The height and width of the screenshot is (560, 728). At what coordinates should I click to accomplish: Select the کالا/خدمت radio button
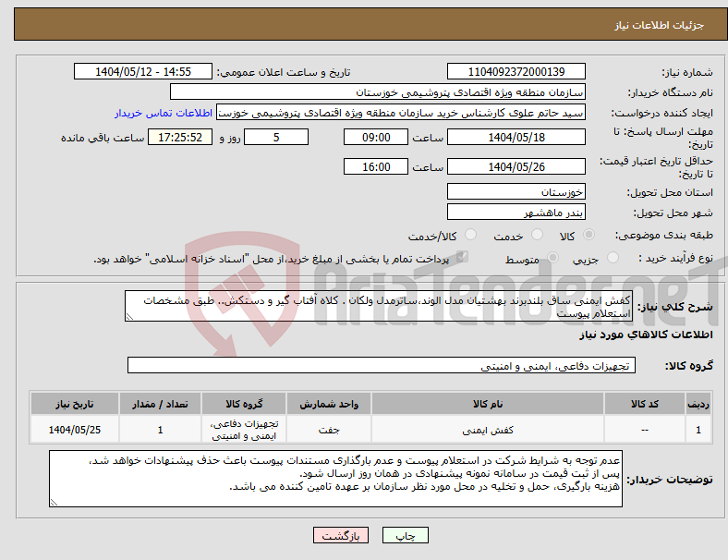(x=471, y=235)
